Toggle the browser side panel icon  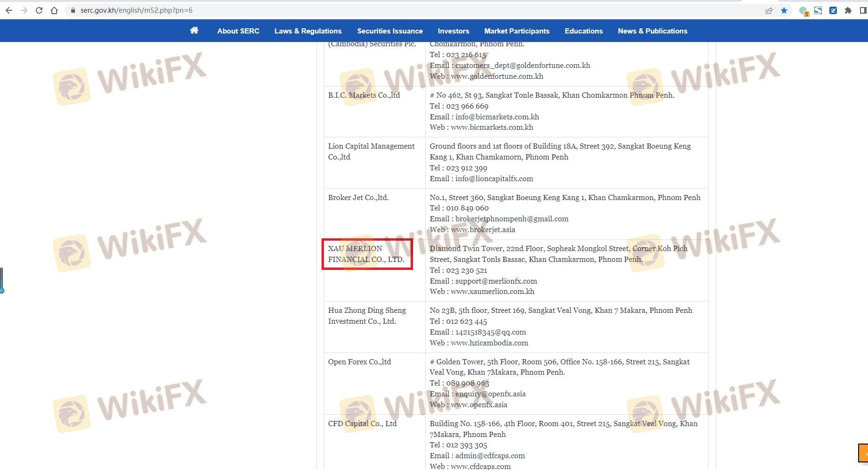[x=863, y=10]
